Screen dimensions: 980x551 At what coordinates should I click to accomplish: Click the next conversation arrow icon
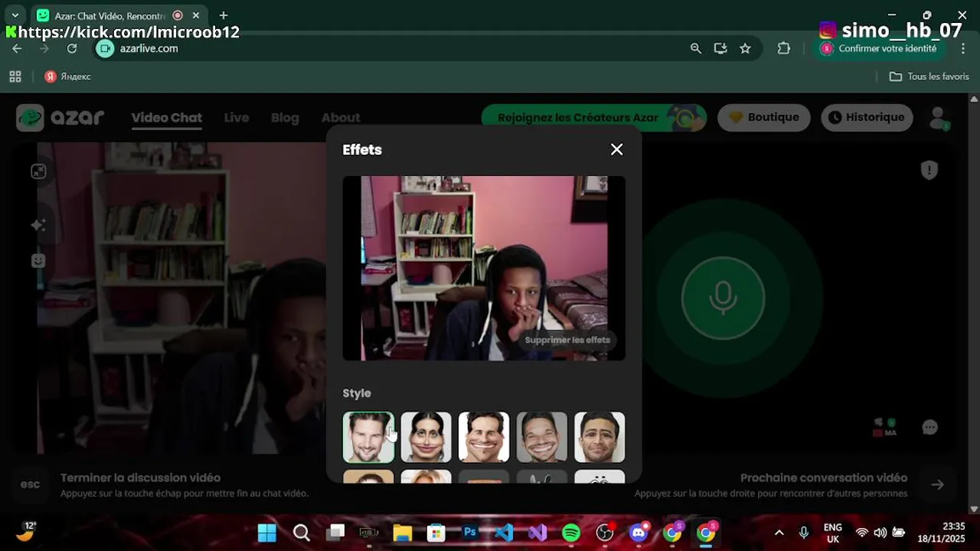pos(938,484)
